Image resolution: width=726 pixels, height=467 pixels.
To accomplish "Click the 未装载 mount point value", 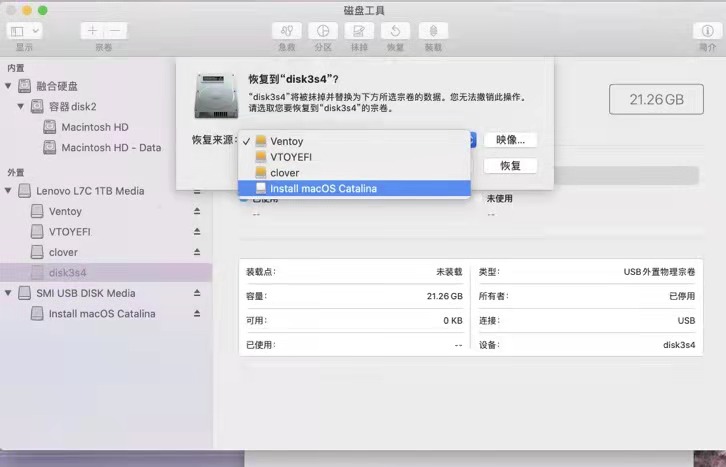I will pyautogui.click(x=449, y=272).
